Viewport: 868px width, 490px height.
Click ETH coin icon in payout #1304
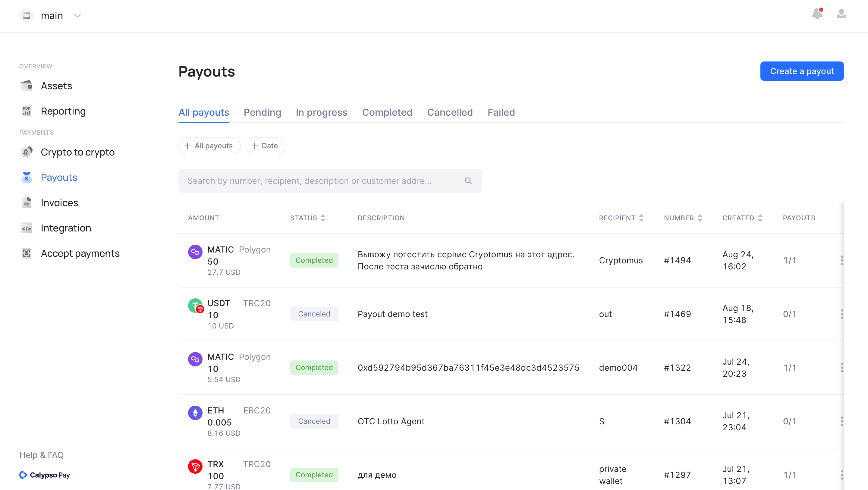click(195, 413)
